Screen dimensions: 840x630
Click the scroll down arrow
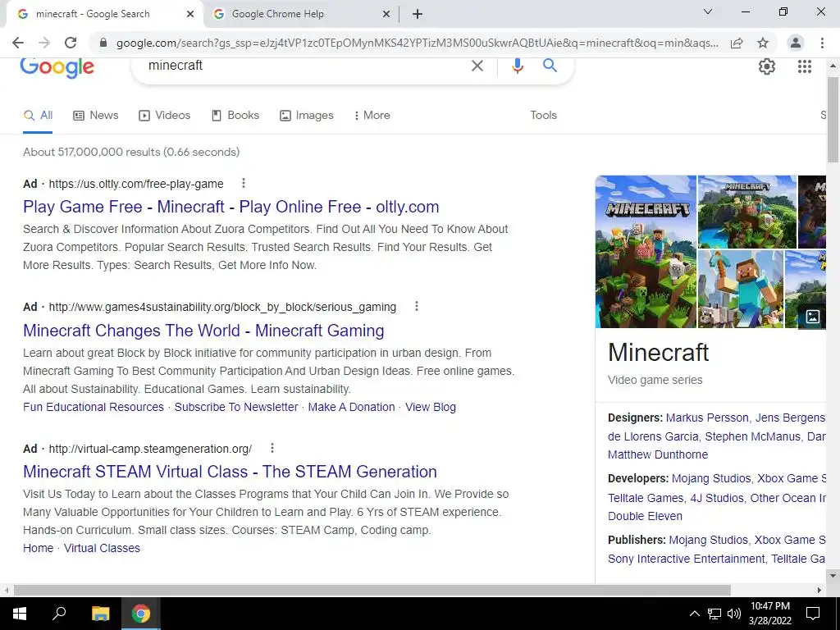click(x=833, y=577)
